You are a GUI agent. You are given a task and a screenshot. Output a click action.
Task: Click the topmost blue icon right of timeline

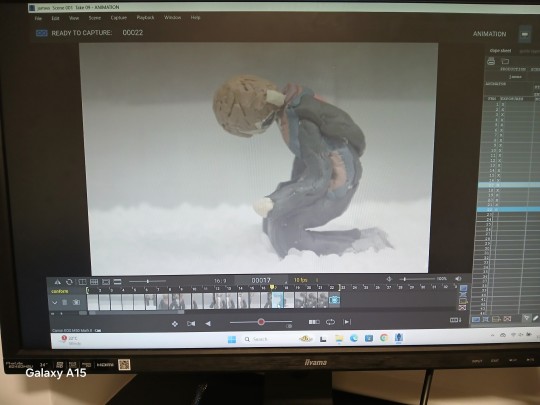pyautogui.click(x=464, y=288)
